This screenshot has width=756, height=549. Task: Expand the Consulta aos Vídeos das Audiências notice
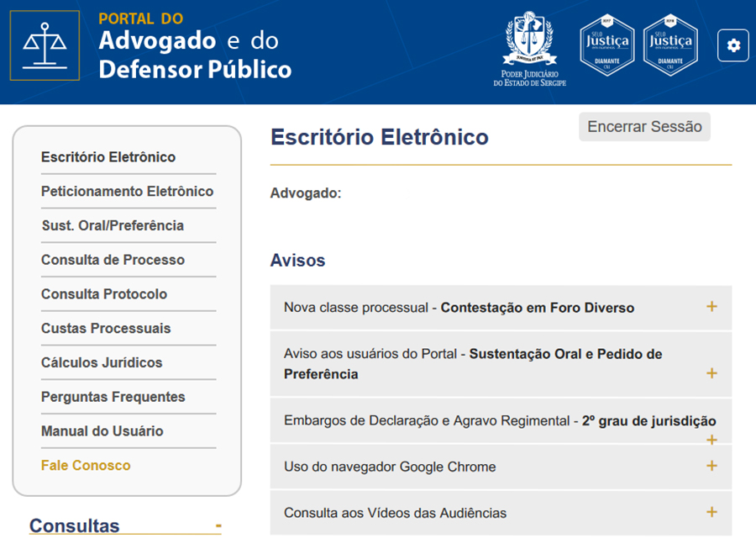click(x=711, y=512)
